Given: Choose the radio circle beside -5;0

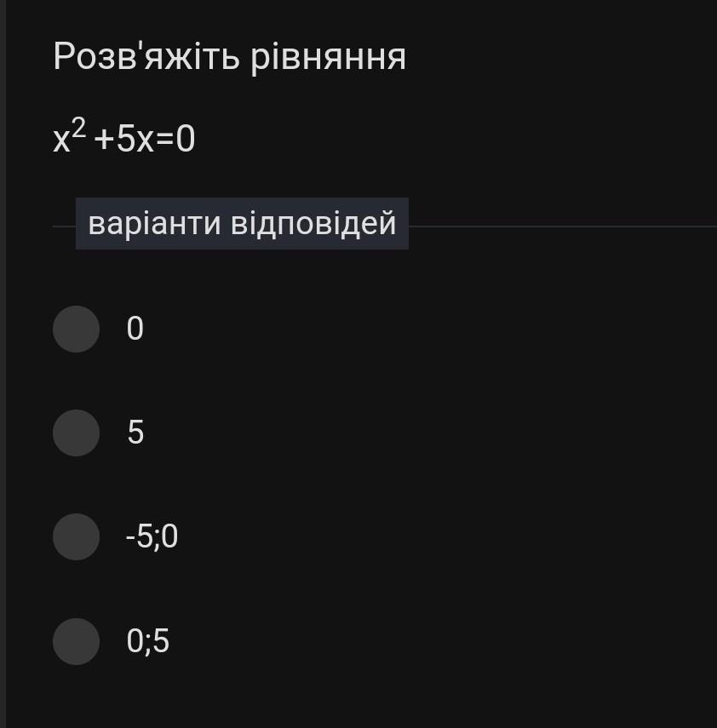Looking at the screenshot, I should point(77,536).
